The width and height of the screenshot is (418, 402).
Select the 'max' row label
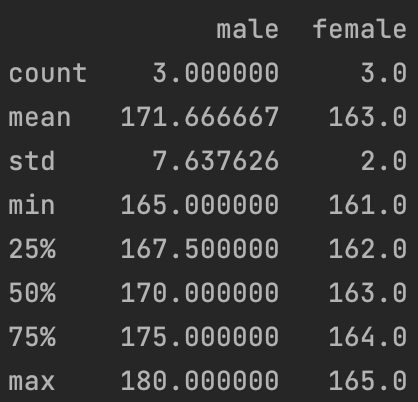click(32, 381)
